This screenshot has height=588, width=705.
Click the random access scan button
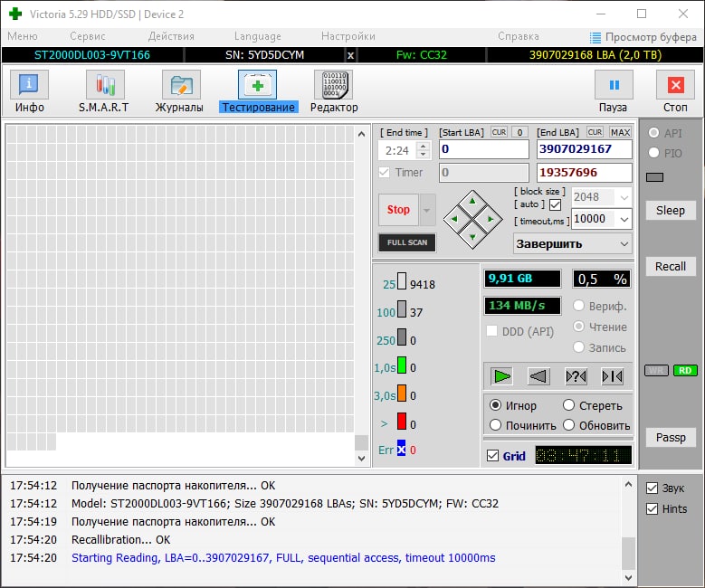coord(576,376)
